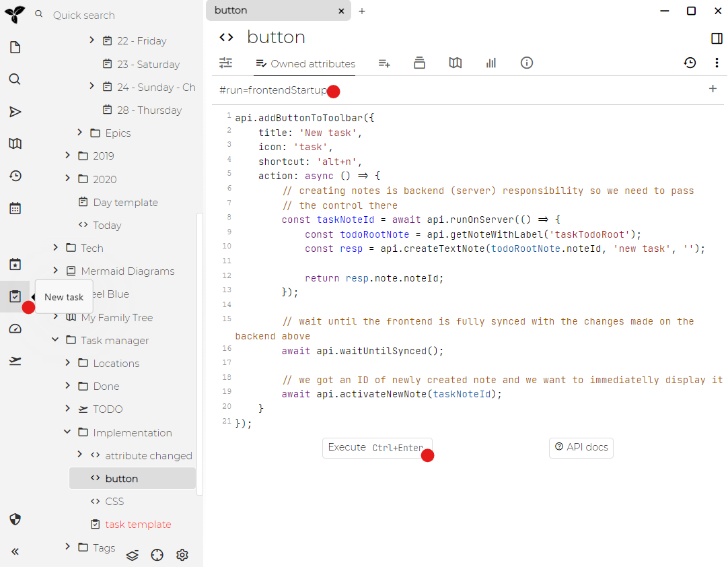The width and height of the screenshot is (728, 567).
Task: Switch to the Owned attributes tab
Action: tap(305, 64)
